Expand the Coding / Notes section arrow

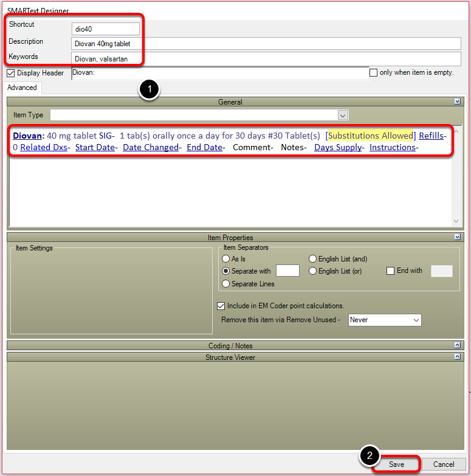click(x=458, y=345)
